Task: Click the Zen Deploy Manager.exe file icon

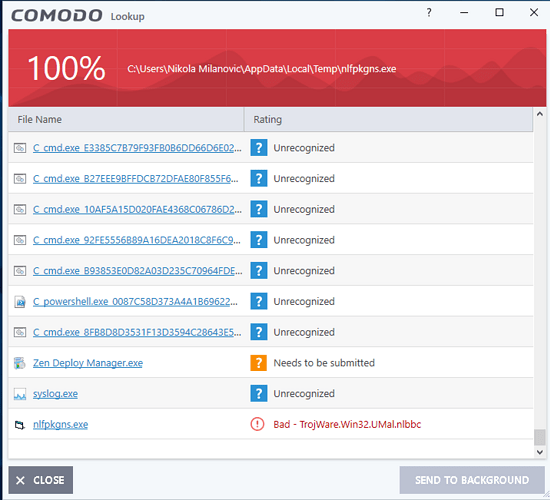Action: click(x=20, y=363)
